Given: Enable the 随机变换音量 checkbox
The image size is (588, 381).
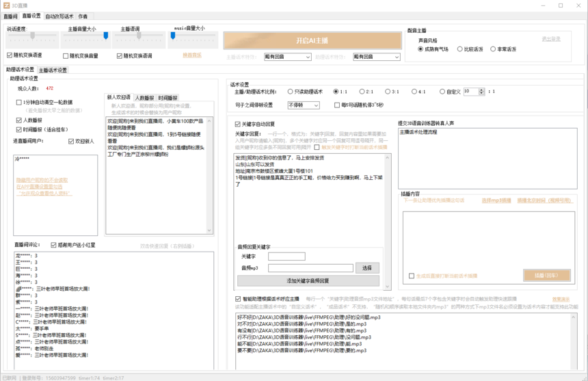Looking at the screenshot, I should pyautogui.click(x=66, y=55).
